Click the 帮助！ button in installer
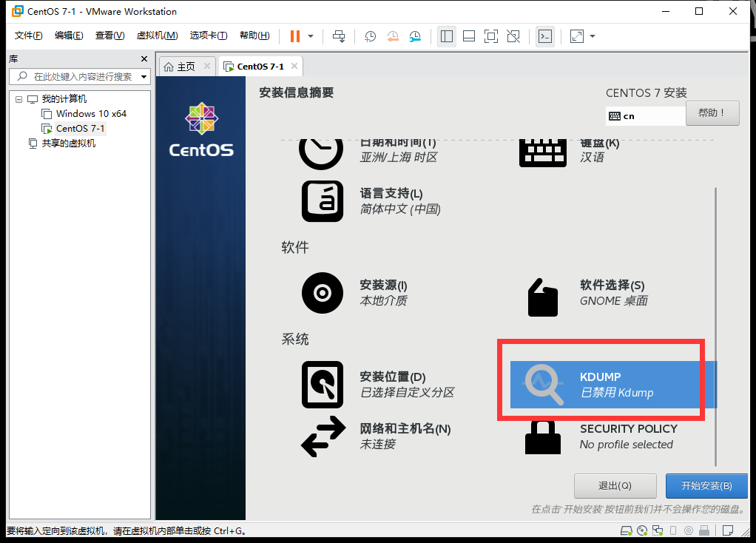The image size is (756, 543). (x=712, y=113)
